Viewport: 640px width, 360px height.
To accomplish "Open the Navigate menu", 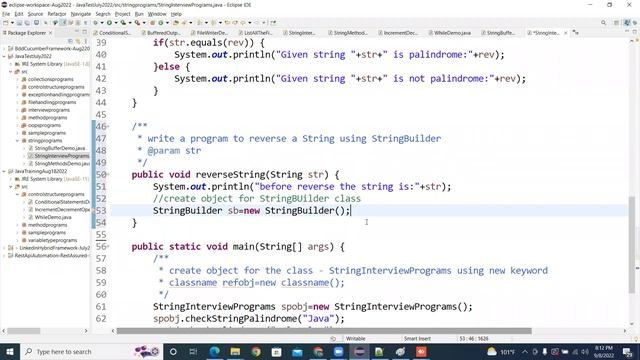I will (x=81, y=14).
